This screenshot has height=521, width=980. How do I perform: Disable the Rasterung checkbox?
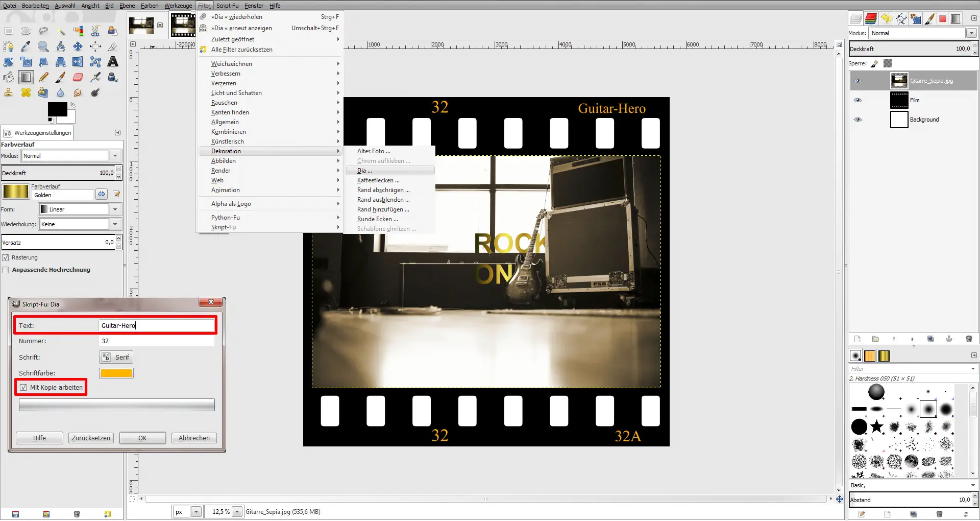click(6, 257)
